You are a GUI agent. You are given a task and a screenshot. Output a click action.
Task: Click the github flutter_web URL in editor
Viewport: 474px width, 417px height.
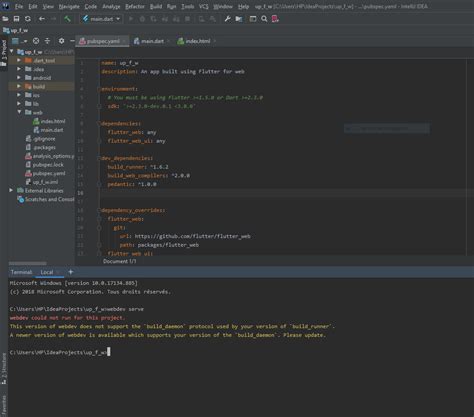(192, 236)
